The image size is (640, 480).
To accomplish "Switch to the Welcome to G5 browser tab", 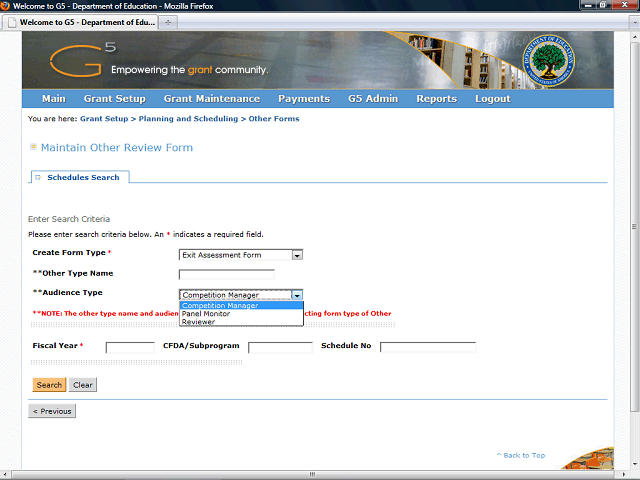I will [x=81, y=22].
